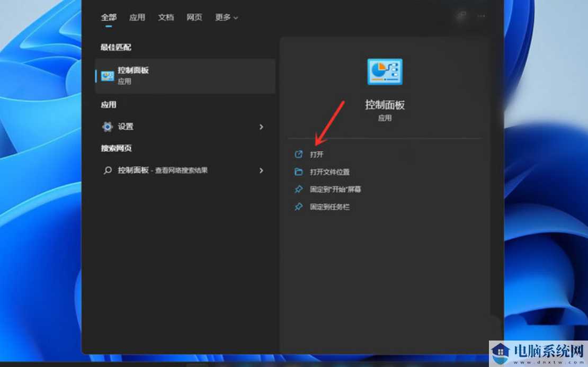Image resolution: width=588 pixels, height=367 pixels.
Task: Expand the 控制面板 web search result chevron
Action: (261, 171)
